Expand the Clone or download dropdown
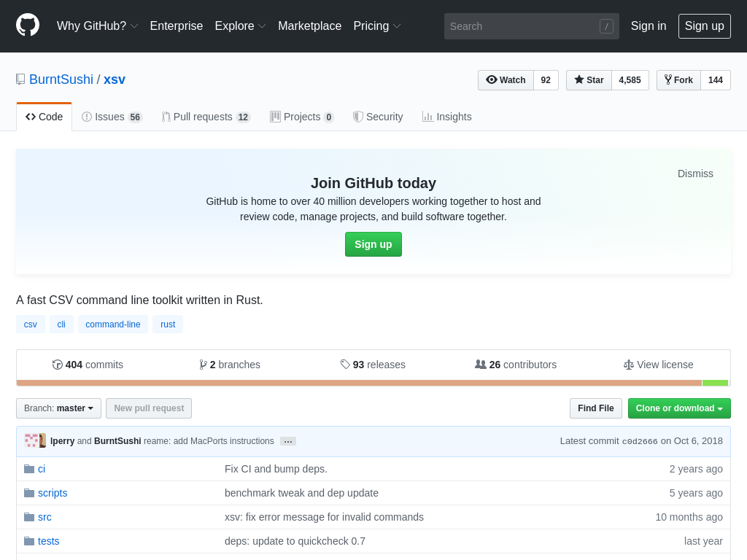 pyautogui.click(x=679, y=408)
